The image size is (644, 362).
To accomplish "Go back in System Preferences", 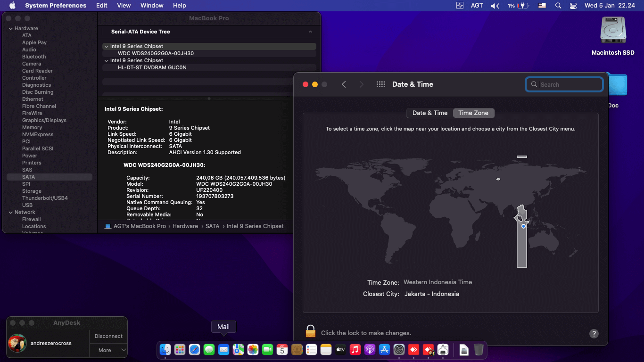I will 344,84.
